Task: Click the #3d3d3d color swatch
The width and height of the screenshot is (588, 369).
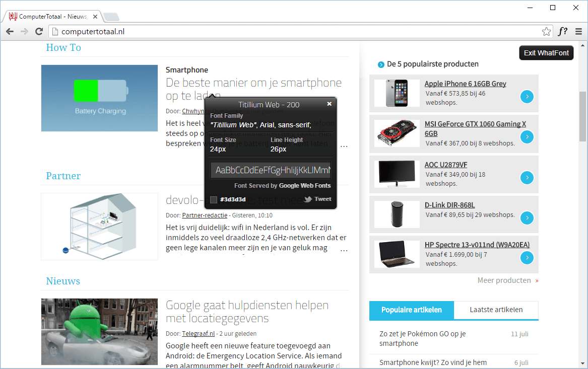Action: [214, 200]
